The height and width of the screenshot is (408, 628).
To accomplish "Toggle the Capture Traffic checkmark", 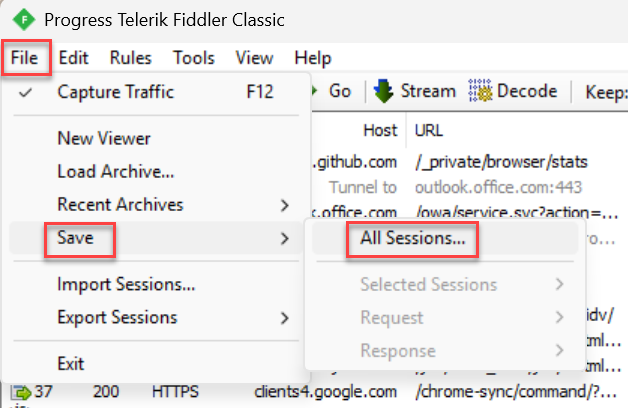I will (26, 93).
